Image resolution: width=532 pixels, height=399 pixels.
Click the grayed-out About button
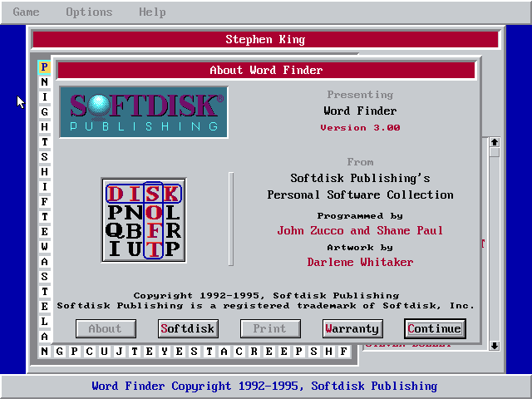coord(106,328)
